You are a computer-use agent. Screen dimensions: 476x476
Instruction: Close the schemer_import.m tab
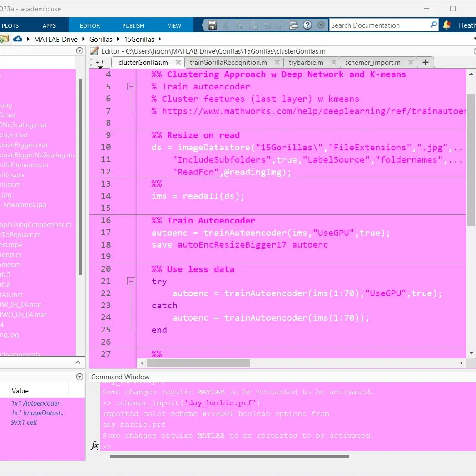click(x=411, y=62)
